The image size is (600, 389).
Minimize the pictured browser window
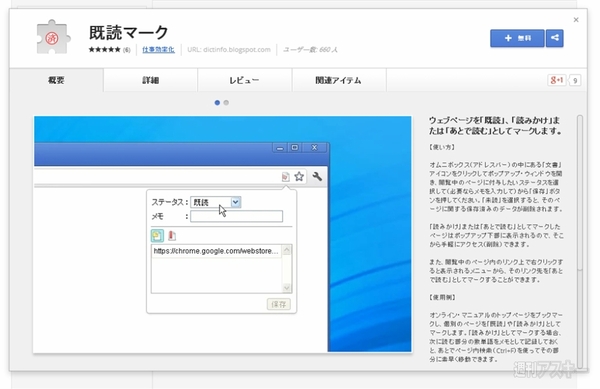pyautogui.click(x=280, y=148)
